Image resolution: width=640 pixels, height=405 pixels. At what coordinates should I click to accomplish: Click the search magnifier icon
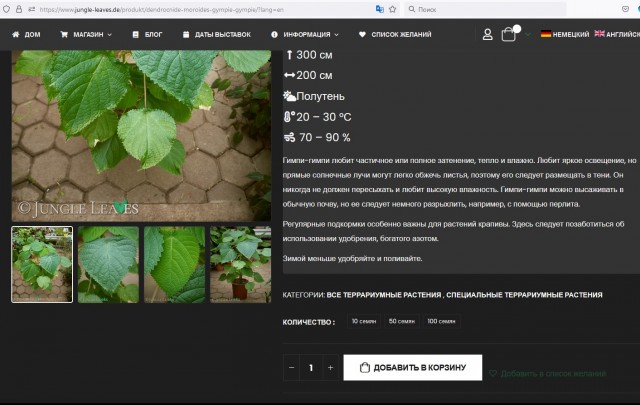(412, 9)
